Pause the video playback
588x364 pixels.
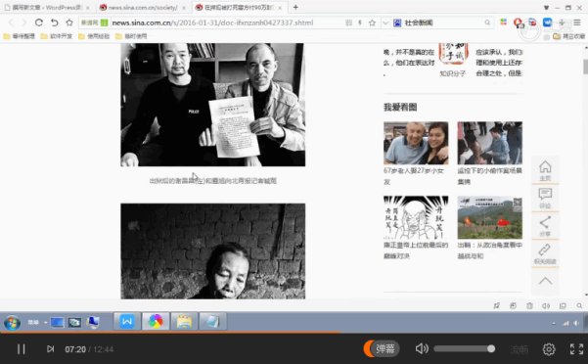[21, 349]
